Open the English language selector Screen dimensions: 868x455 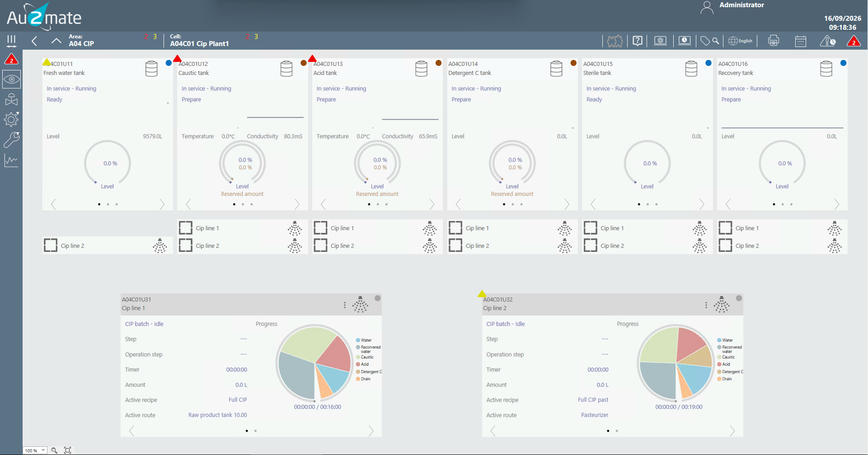pyautogui.click(x=740, y=41)
